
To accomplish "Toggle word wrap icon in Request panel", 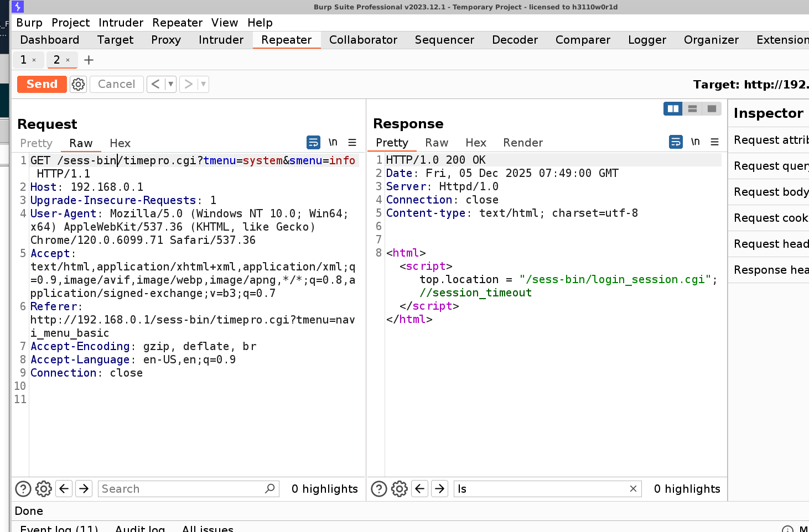I will pos(313,143).
